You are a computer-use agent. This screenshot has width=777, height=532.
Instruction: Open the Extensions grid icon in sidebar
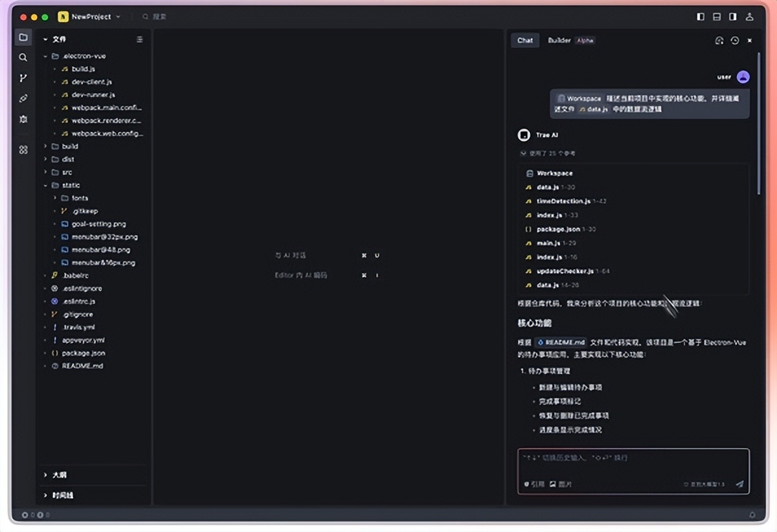pos(23,150)
